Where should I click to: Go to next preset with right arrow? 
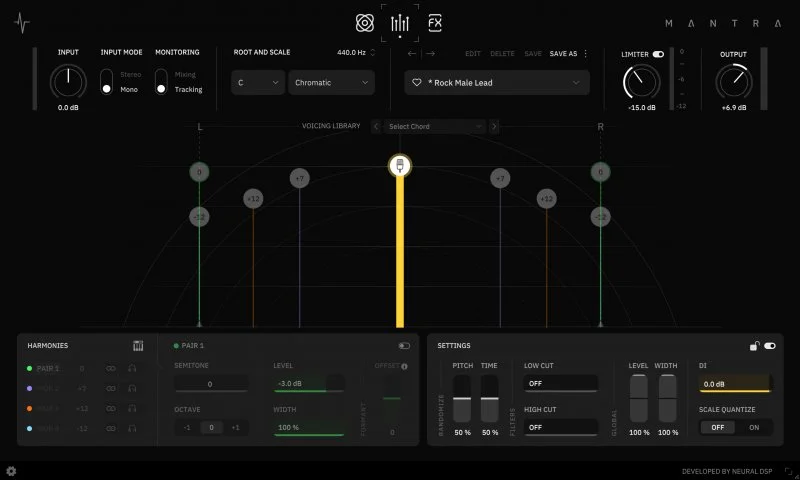[431, 54]
